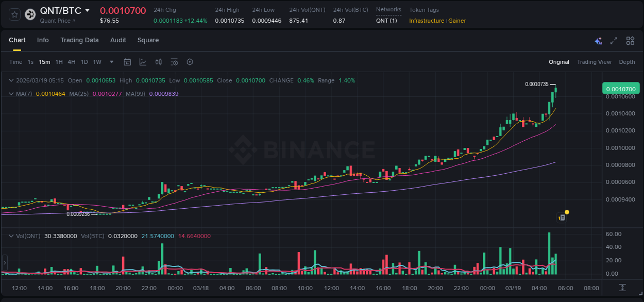Click the news event marker on chart
The image size is (644, 302).
pos(563,217)
